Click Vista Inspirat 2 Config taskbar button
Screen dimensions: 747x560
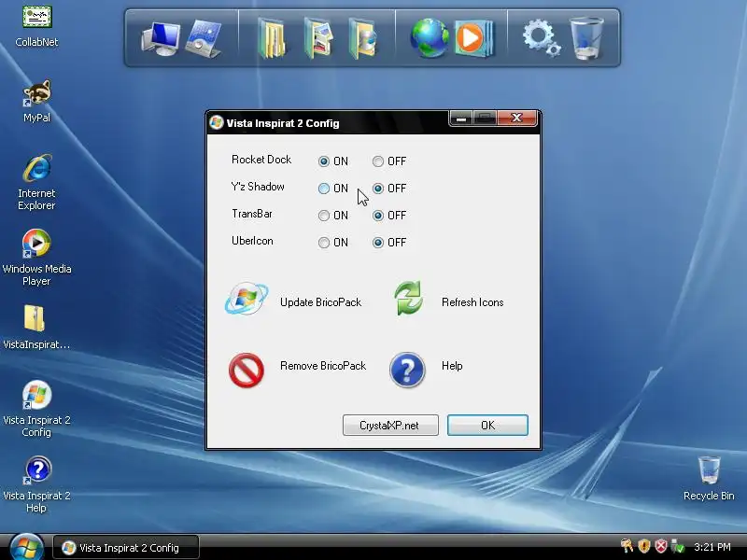coord(126,548)
